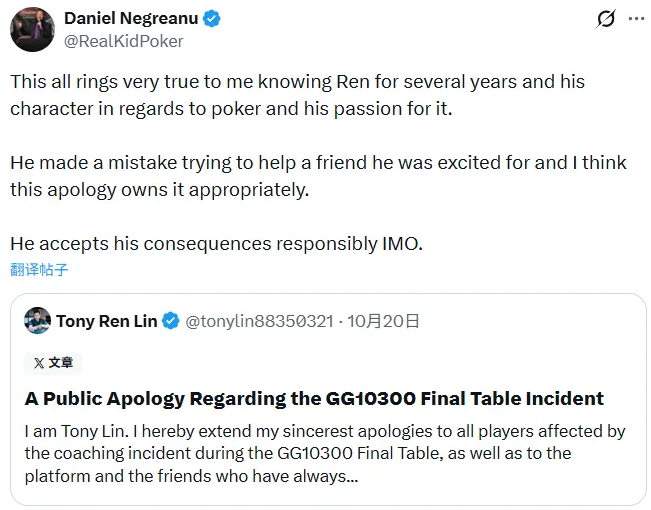Open Tony Ren Lin's small avatar
The image size is (651, 510).
(38, 321)
